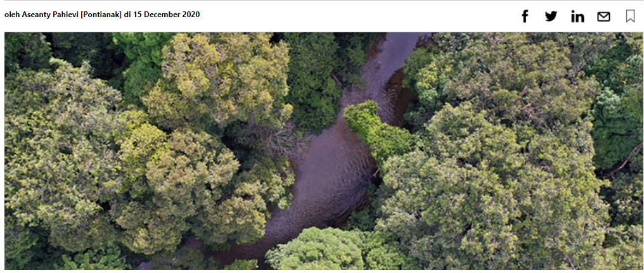Viewport: 644px width, 273px height.
Task: Open the aerial forest hero image
Action: (x=324, y=151)
